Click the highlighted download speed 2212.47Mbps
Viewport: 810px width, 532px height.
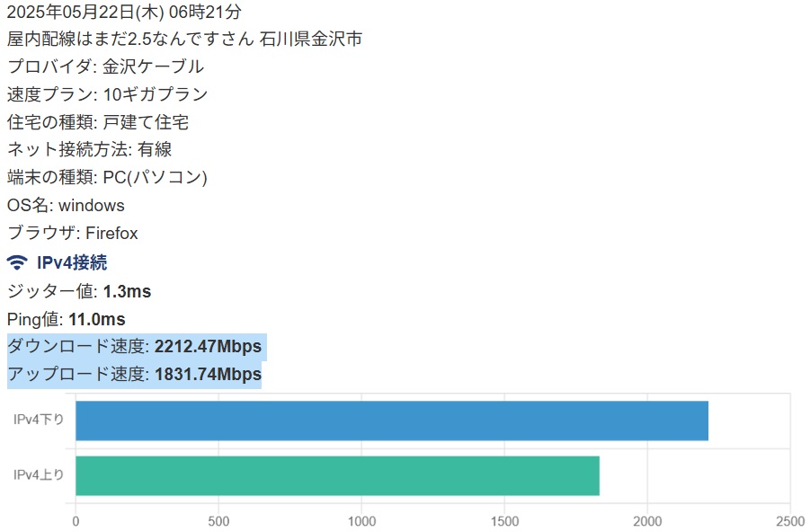tap(208, 347)
